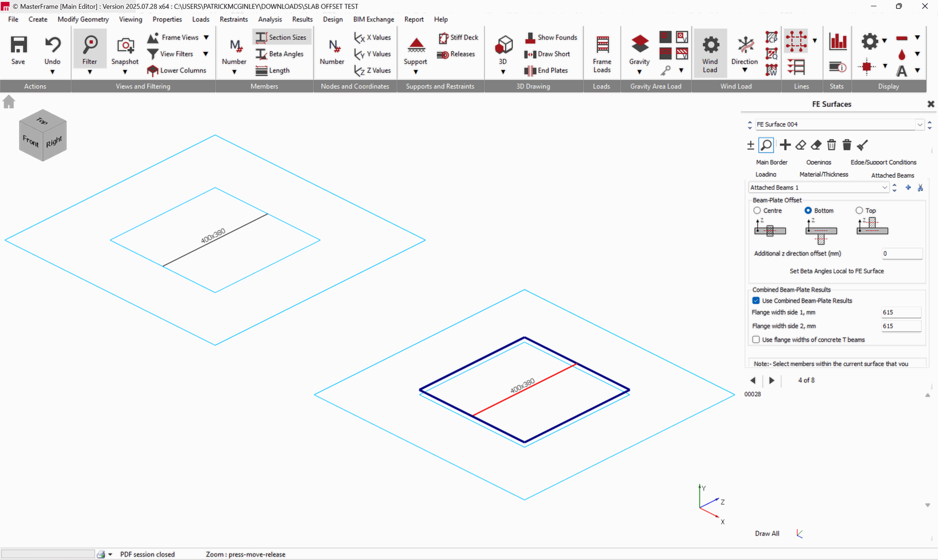
Task: Click the Support restraint icon
Action: [416, 45]
